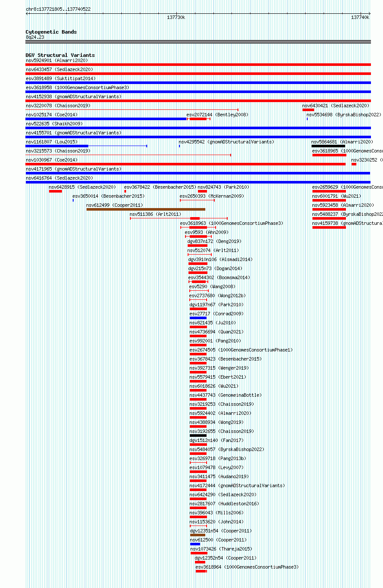
Task: Click nsv4155701 (gnomADStructuralVariants) label
Action: click(74, 133)
